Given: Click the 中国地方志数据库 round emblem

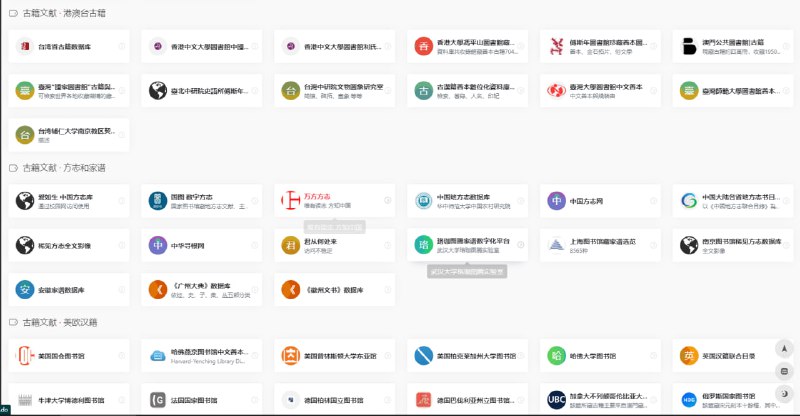Looking at the screenshot, I should [x=423, y=201].
